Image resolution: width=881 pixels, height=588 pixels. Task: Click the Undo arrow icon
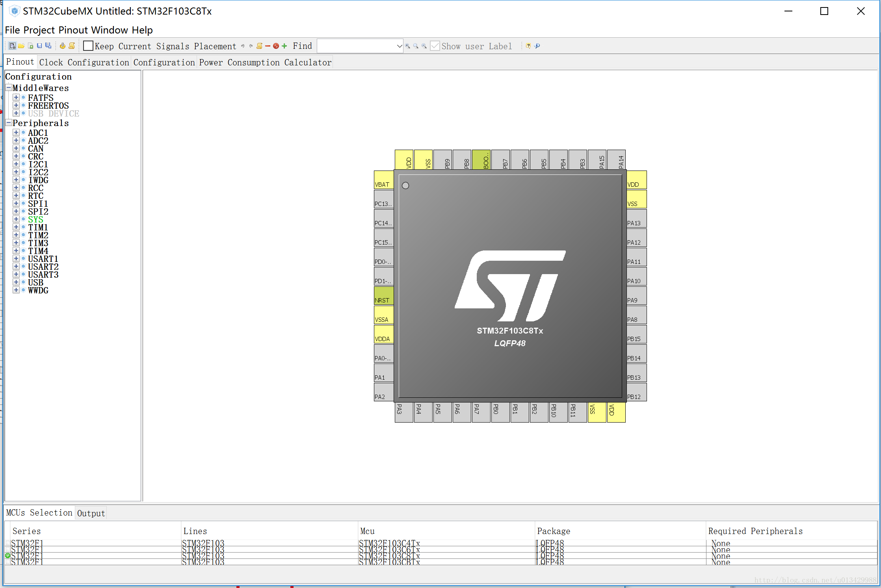point(243,46)
